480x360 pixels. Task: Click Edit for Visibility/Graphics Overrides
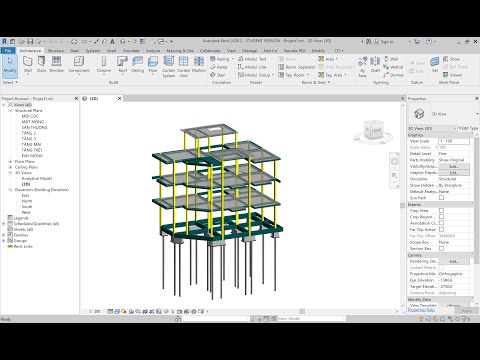pos(454,166)
